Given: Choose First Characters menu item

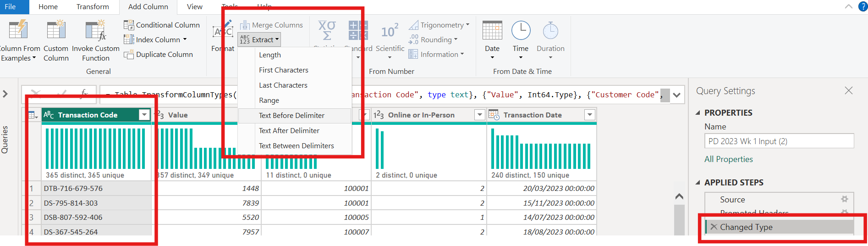Looking at the screenshot, I should pos(284,70).
